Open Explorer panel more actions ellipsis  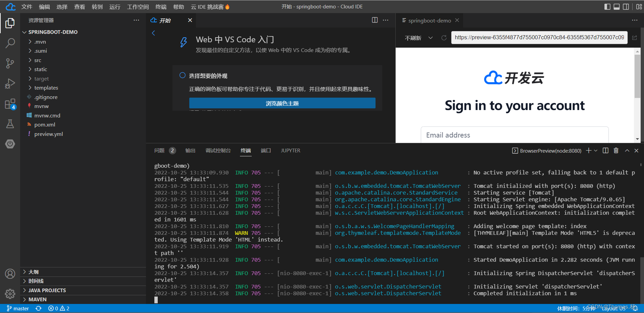pos(136,20)
